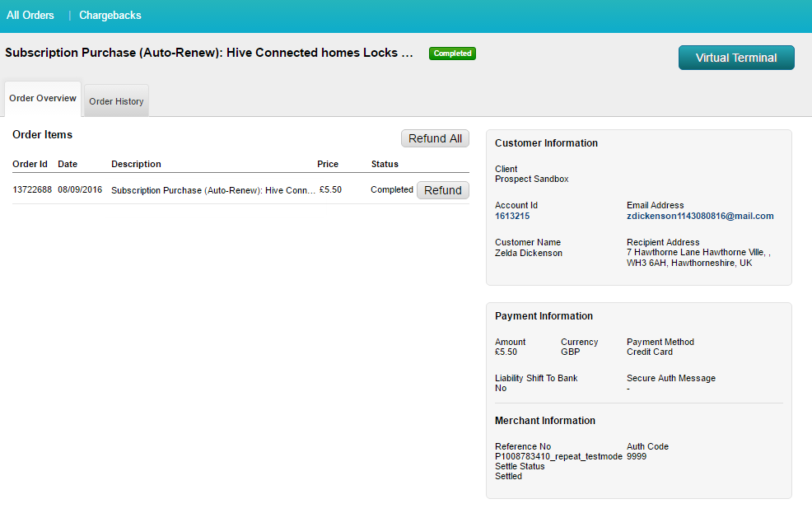Click the Description column header
Screen dimensions: 812x513
click(136, 164)
